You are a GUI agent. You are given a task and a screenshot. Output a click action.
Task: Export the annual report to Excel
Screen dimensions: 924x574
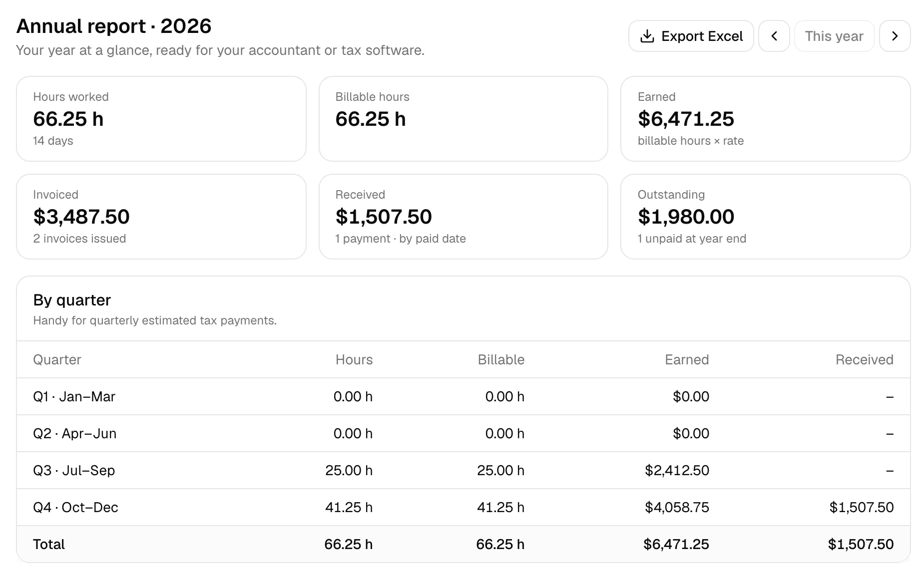tap(691, 36)
